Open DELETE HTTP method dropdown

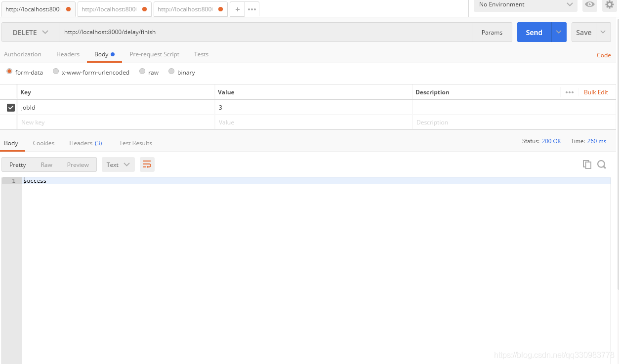pos(30,32)
